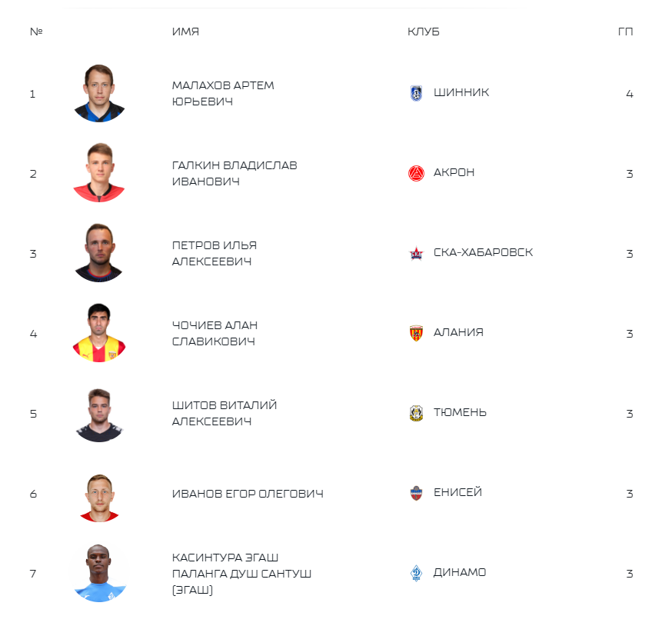The image size is (672, 626).
Task: Click the SKA-Khabarovsk star emblem
Action: tap(416, 254)
